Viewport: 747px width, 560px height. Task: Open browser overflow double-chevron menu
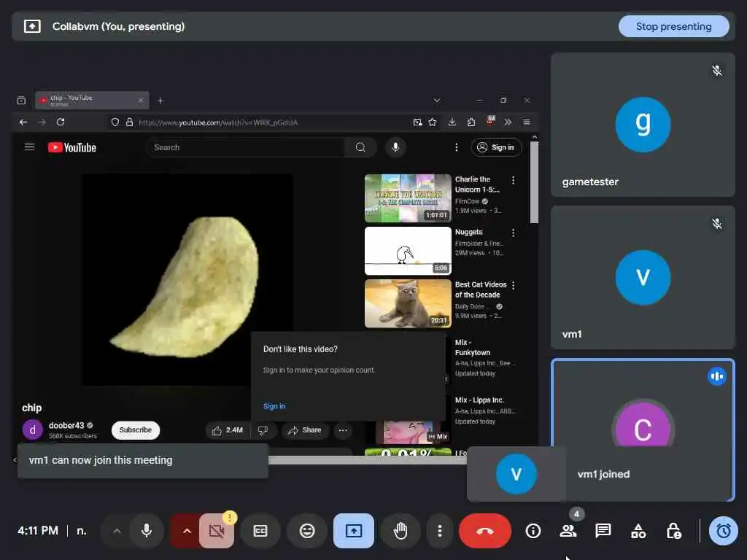tap(508, 122)
